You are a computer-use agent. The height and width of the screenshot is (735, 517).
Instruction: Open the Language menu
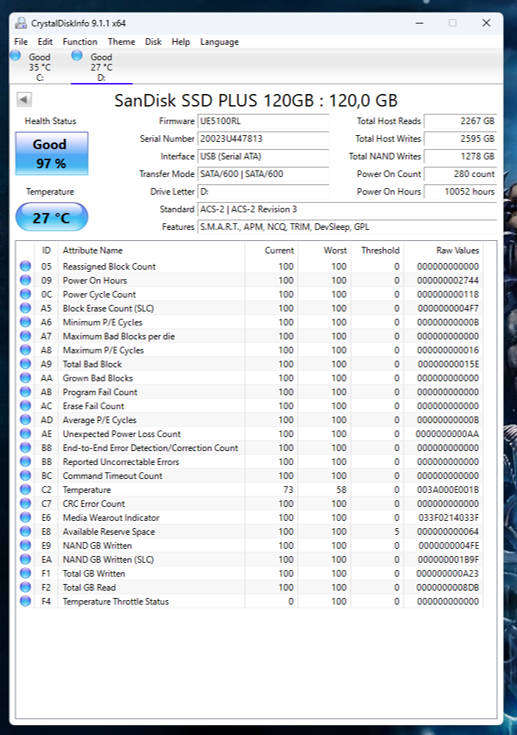219,42
